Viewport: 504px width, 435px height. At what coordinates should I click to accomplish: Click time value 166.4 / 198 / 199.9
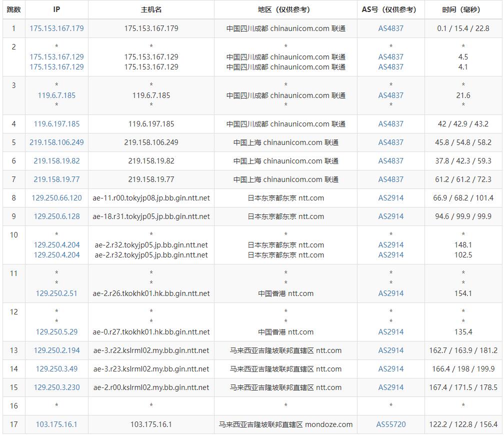[x=463, y=369]
